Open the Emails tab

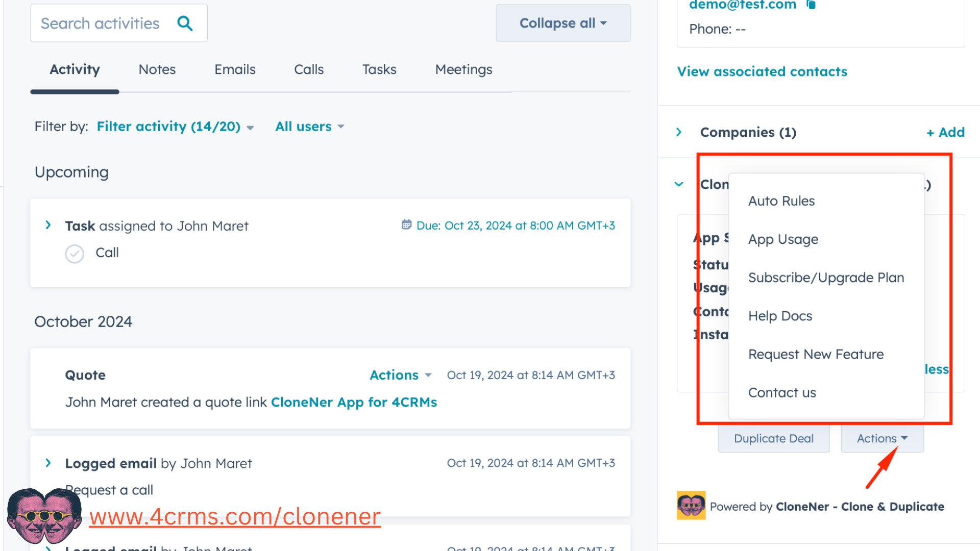tap(235, 69)
